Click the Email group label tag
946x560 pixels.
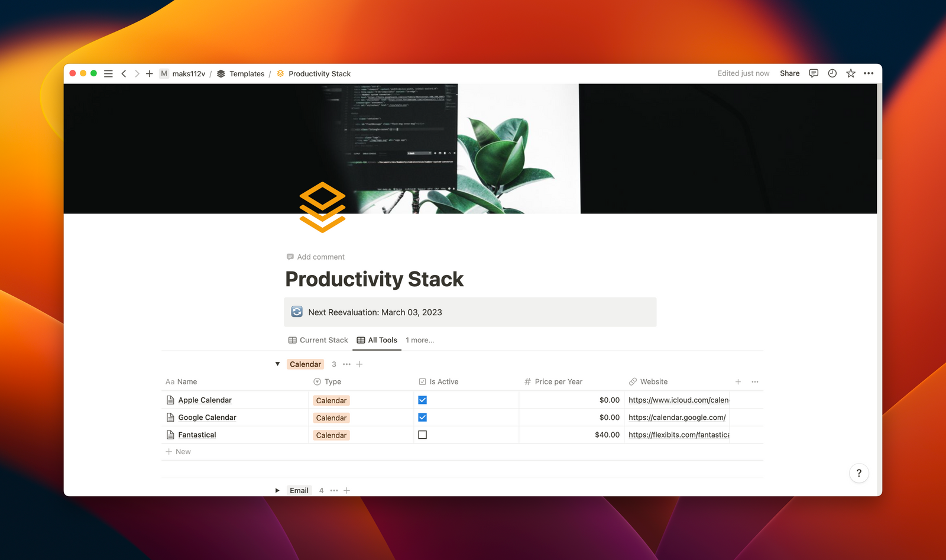pos(299,490)
